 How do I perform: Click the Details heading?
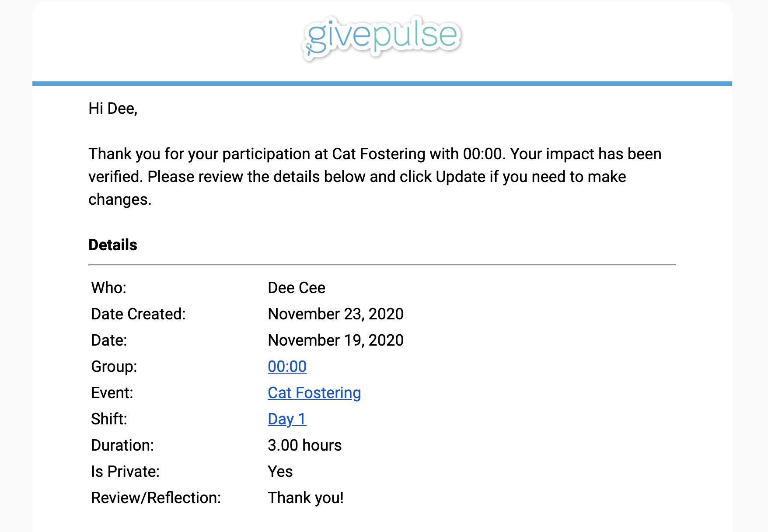[x=113, y=245]
